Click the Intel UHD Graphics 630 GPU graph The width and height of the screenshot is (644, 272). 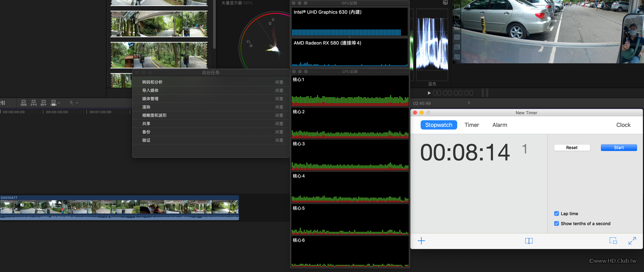[350, 22]
